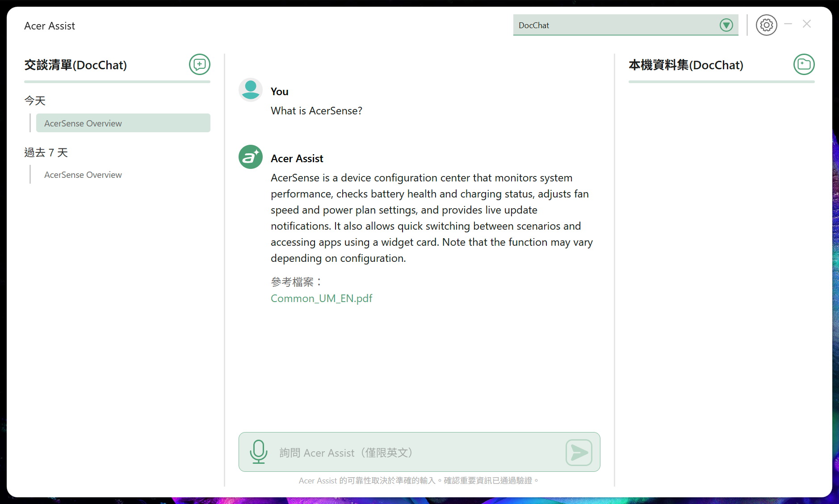
Task: Click the Acer Assist app title
Action: click(x=50, y=26)
